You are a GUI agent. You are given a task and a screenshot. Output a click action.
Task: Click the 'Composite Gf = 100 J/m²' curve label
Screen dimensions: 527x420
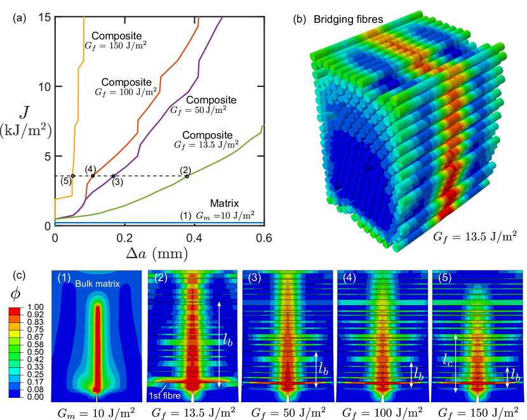click(x=126, y=87)
